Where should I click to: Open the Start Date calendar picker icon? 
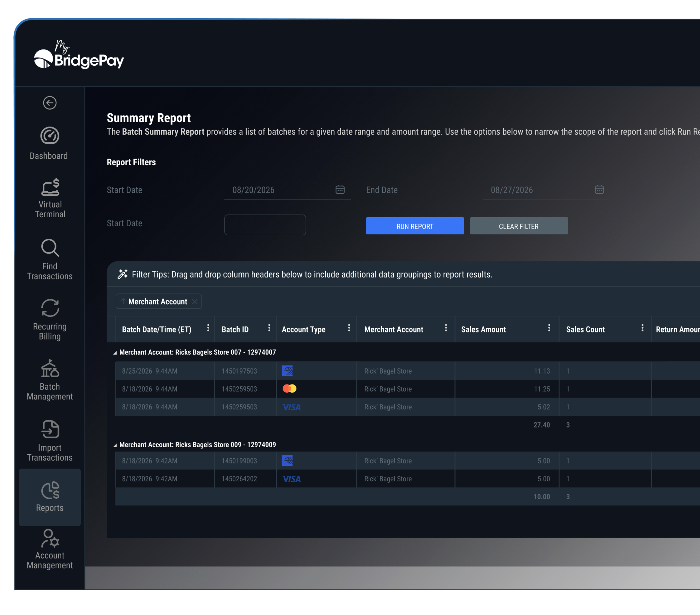coord(340,189)
